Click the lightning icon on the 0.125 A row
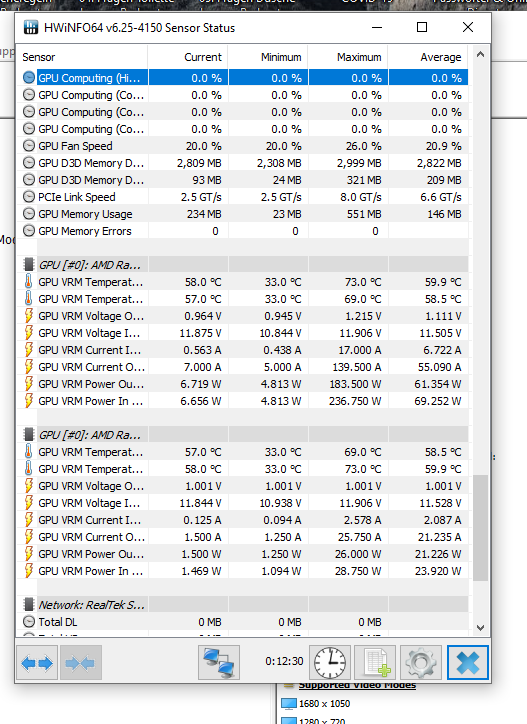The image size is (527, 724). [29, 520]
